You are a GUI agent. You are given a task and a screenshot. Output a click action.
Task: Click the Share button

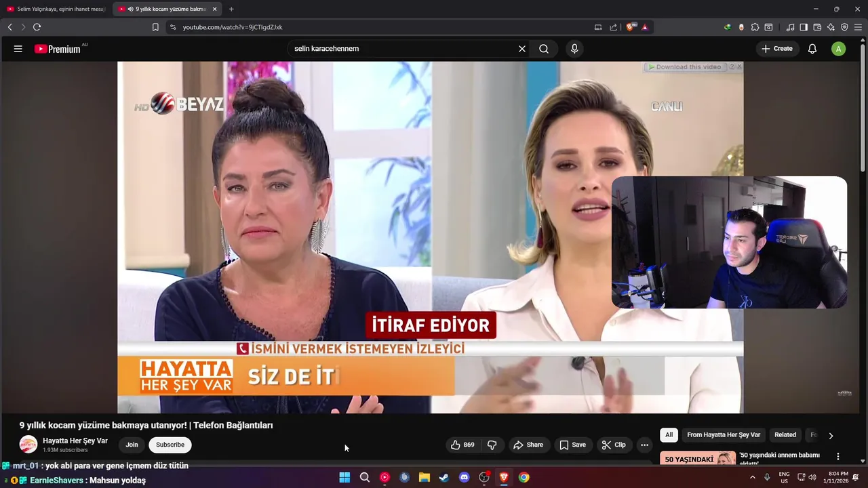[x=528, y=445]
